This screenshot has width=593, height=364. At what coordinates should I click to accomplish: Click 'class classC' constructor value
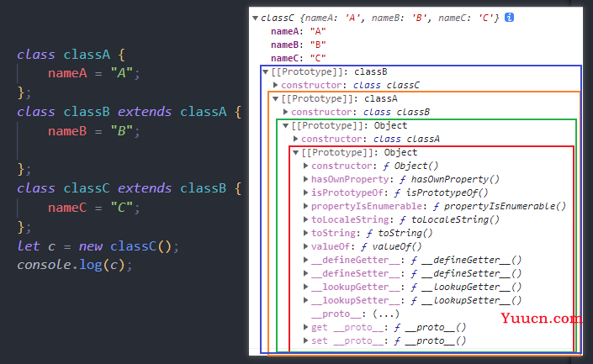pyautogui.click(x=386, y=85)
